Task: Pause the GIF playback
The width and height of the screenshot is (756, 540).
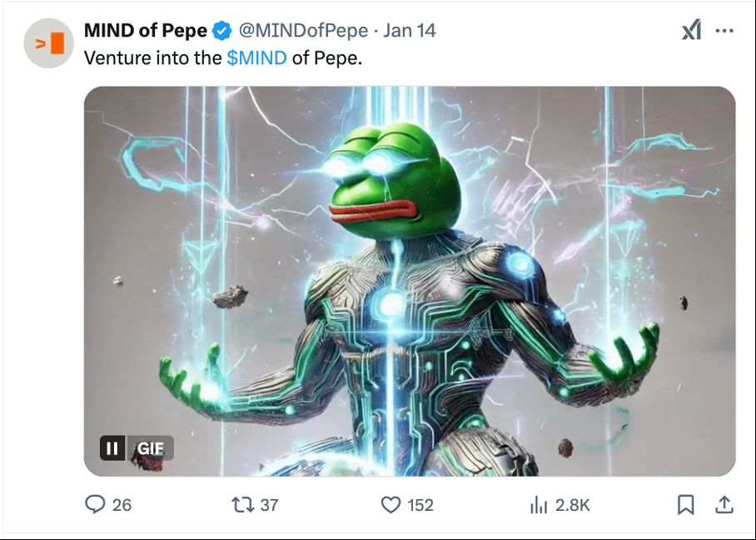Action: [112, 448]
